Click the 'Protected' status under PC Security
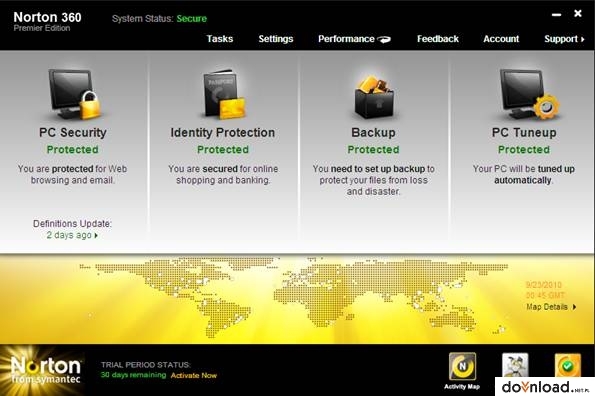The height and width of the screenshot is (396, 595). point(72,150)
